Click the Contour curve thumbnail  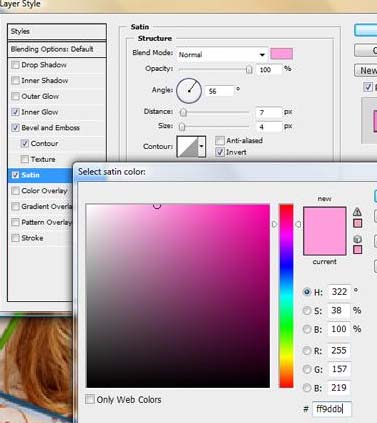click(188, 146)
